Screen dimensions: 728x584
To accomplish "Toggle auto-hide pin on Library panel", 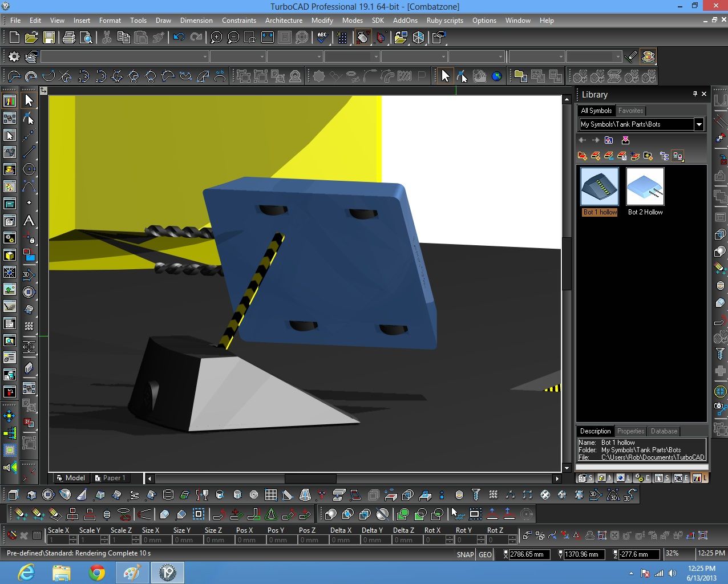I will (695, 94).
